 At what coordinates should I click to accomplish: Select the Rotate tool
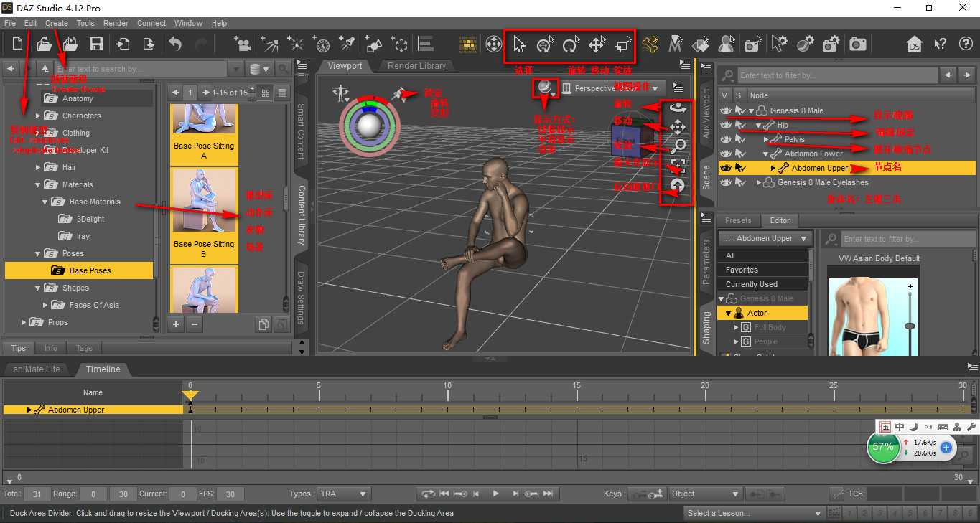(571, 45)
